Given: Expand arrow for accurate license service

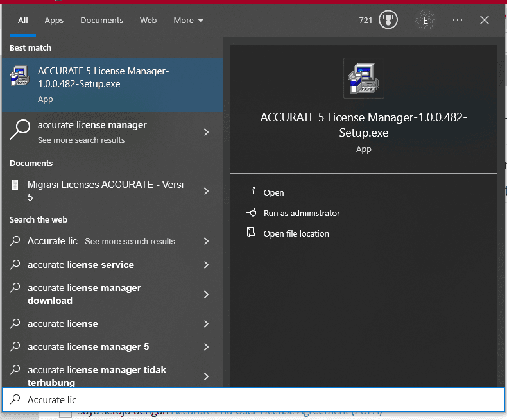Looking at the screenshot, I should [206, 265].
